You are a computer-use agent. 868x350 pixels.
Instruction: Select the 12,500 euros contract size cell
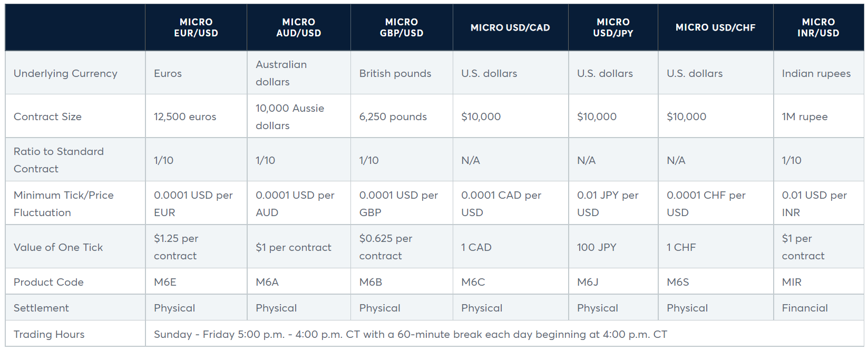[185, 116]
